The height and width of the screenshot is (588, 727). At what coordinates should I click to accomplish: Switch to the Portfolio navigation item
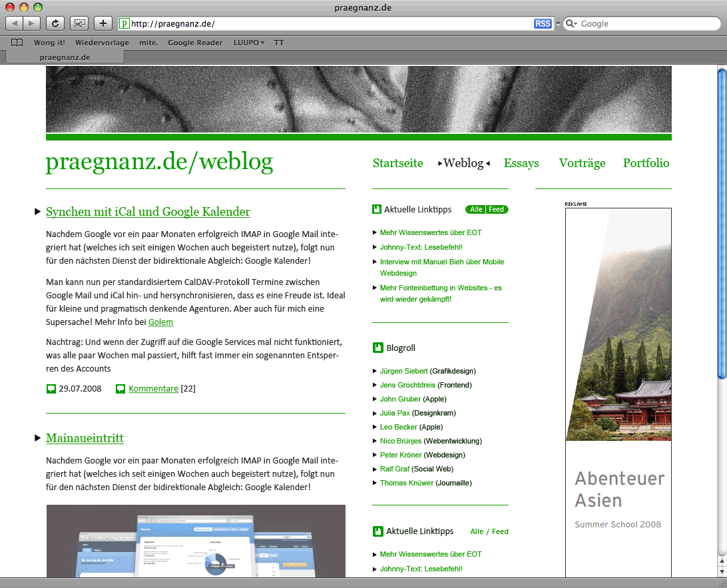point(646,163)
